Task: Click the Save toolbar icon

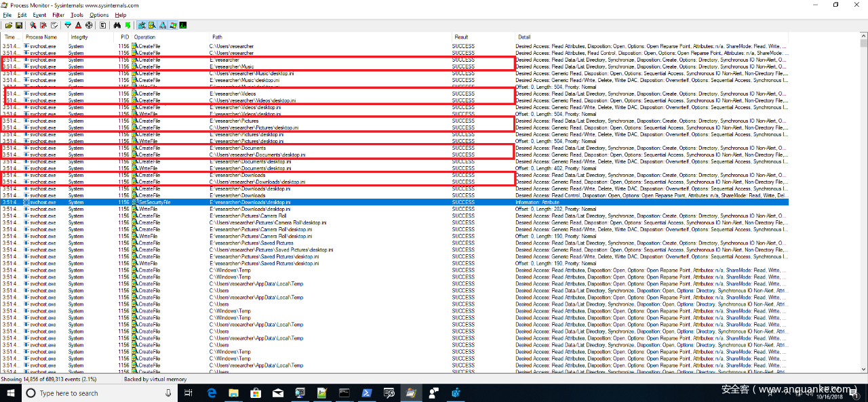Action: 19,25
